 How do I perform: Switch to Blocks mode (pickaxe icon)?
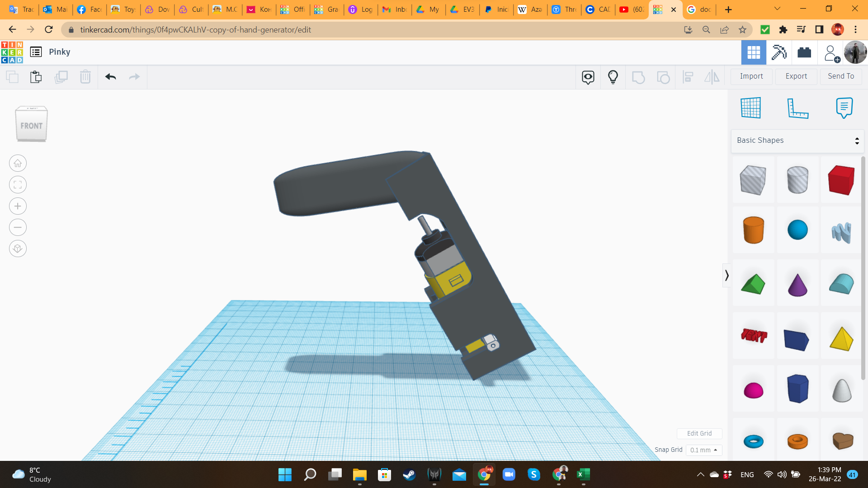(x=779, y=52)
